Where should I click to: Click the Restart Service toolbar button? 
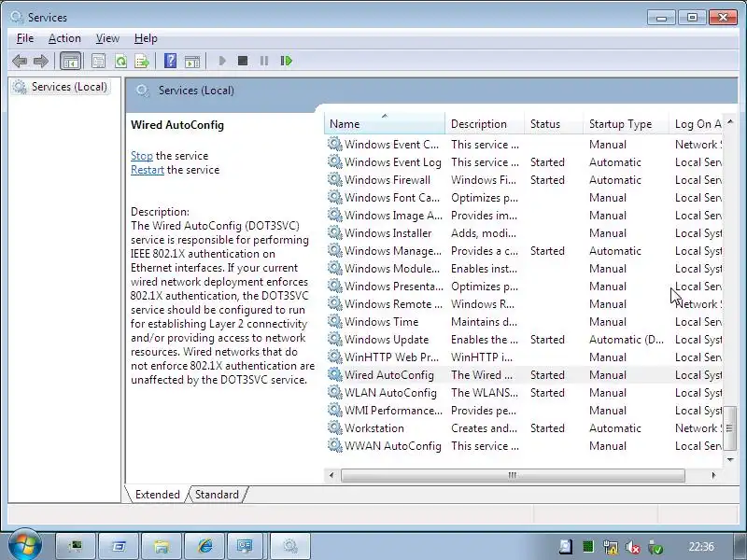pyautogui.click(x=286, y=61)
